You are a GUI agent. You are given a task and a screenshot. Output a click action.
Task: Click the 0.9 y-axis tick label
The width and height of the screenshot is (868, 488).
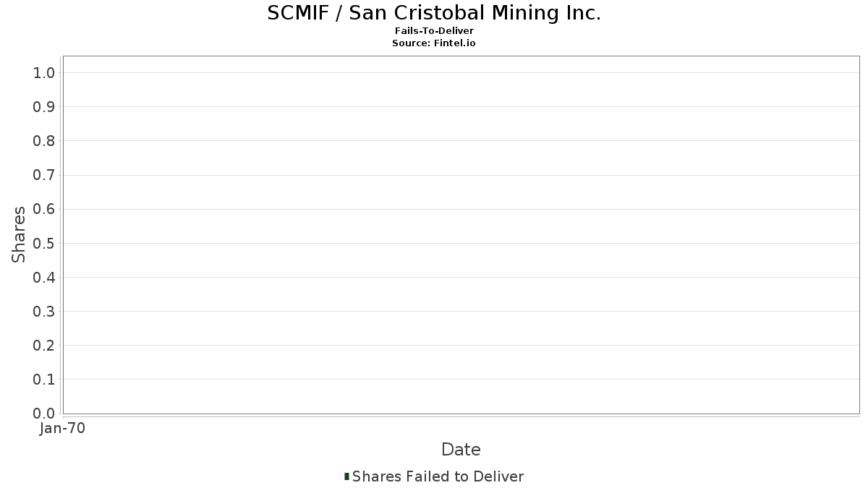point(44,107)
